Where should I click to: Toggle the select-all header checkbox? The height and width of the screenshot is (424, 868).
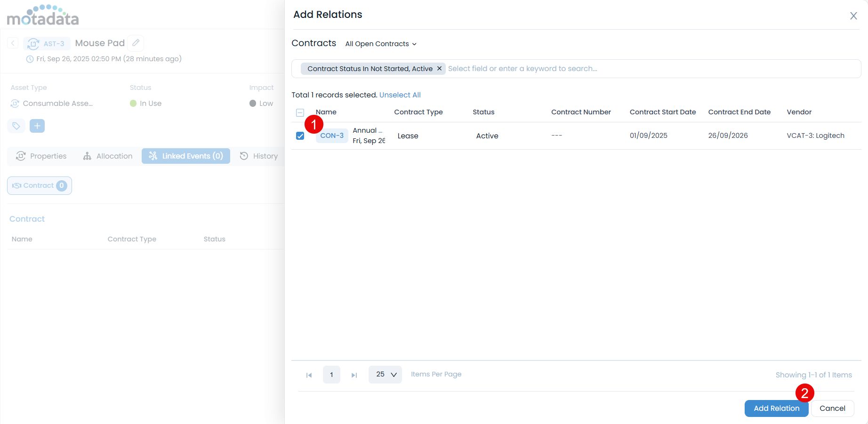[x=300, y=112]
